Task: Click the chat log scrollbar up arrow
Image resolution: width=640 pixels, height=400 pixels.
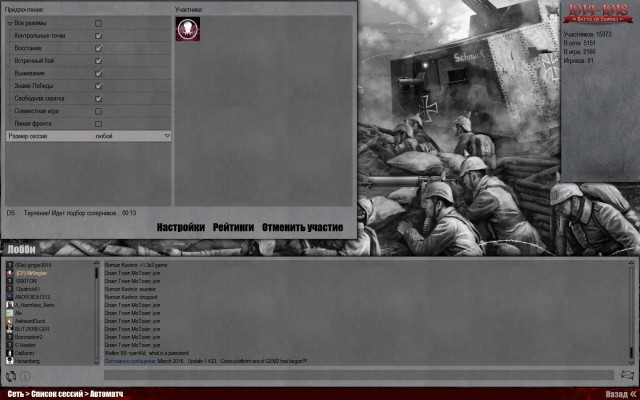Action: [x=631, y=263]
